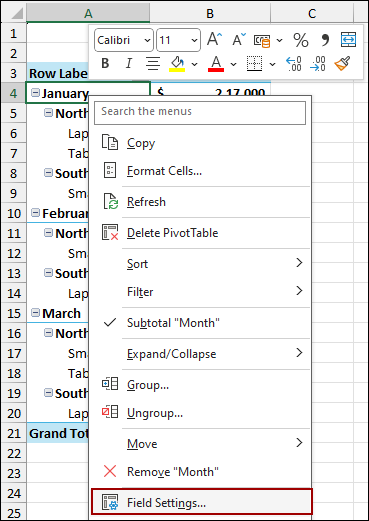Screen dimensions: 369x521
Task: Collapse the March group
Action: pyautogui.click(x=35, y=312)
